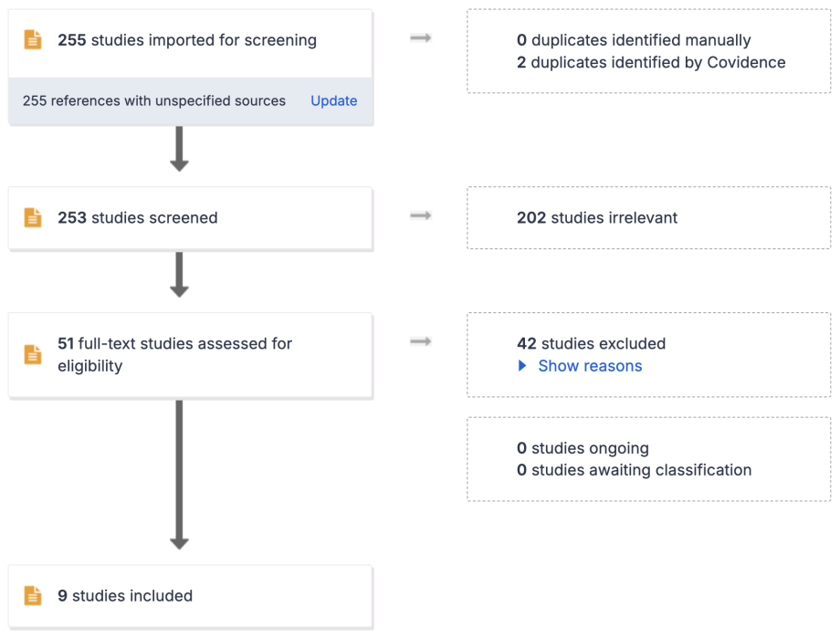Click the 202 studies irrelevant entry
840x638 pixels.
pos(597,218)
